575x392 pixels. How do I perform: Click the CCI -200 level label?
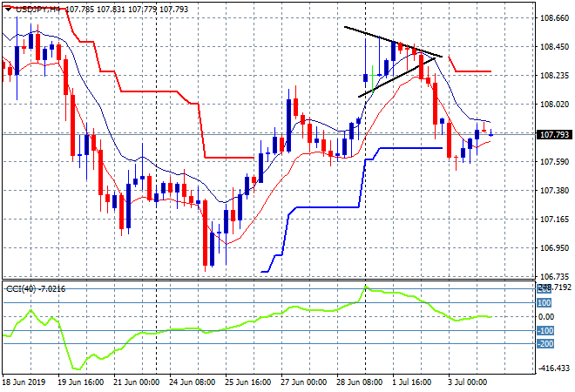[x=545, y=344]
